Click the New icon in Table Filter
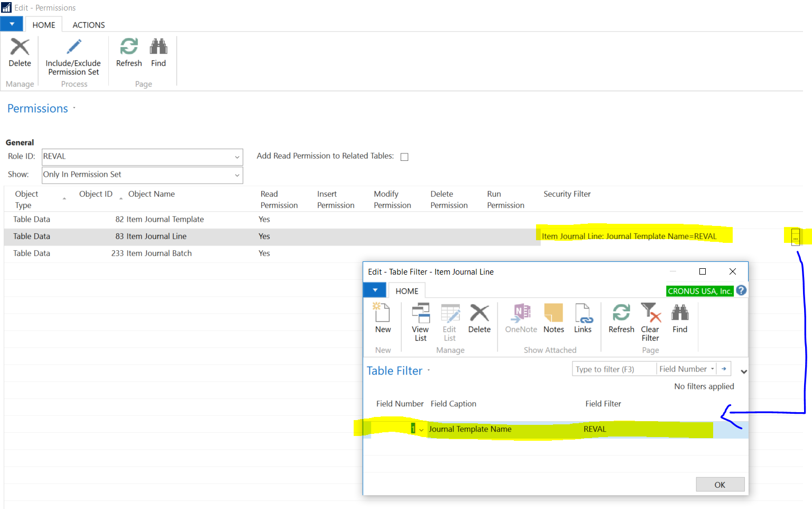 coord(382,313)
